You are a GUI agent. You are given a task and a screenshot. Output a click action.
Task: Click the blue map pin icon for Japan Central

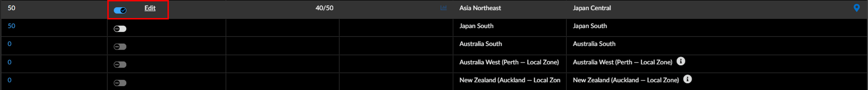pos(857,8)
